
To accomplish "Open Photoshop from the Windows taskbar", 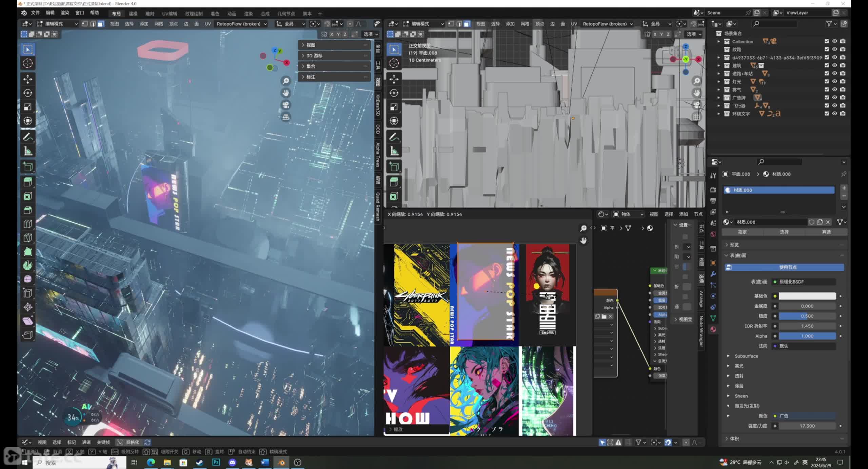I will (216, 462).
